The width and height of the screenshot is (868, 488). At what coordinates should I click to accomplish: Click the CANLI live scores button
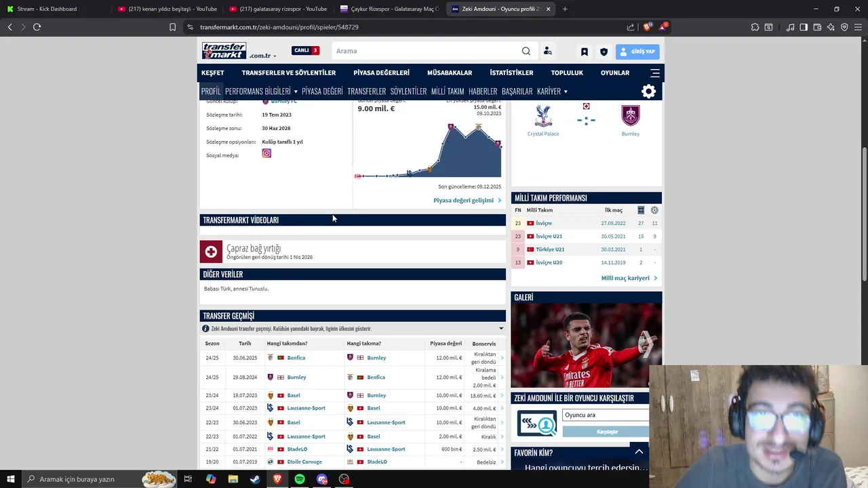point(305,50)
